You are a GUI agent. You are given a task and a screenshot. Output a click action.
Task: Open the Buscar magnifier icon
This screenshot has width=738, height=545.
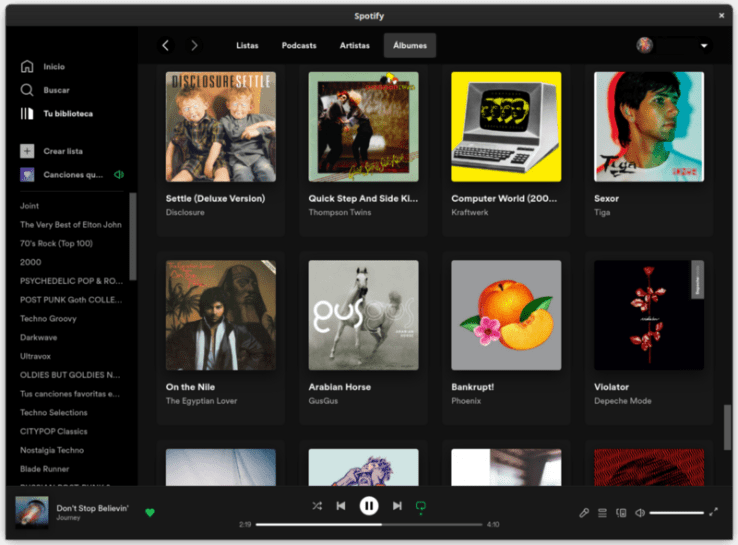(27, 90)
